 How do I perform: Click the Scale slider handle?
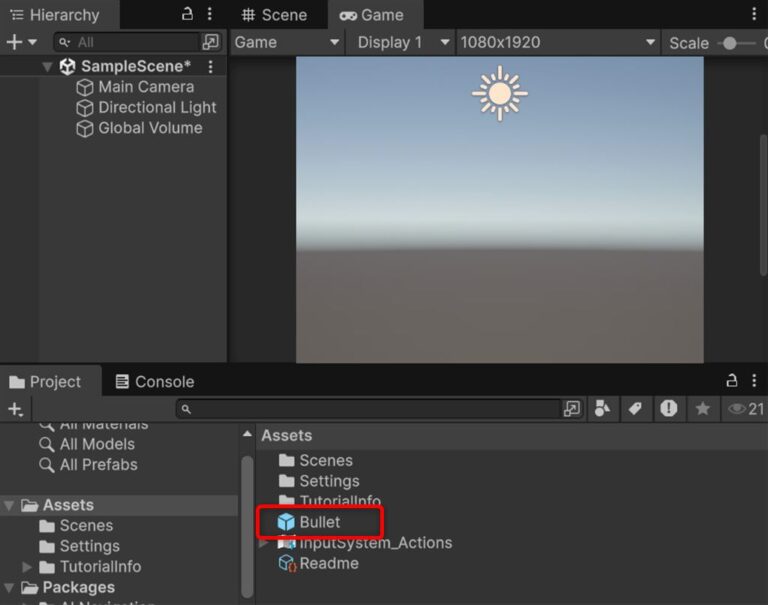click(730, 43)
